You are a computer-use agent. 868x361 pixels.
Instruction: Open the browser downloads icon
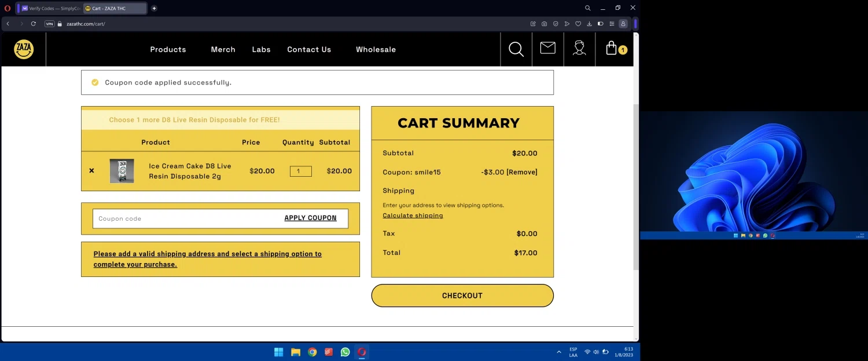point(589,24)
